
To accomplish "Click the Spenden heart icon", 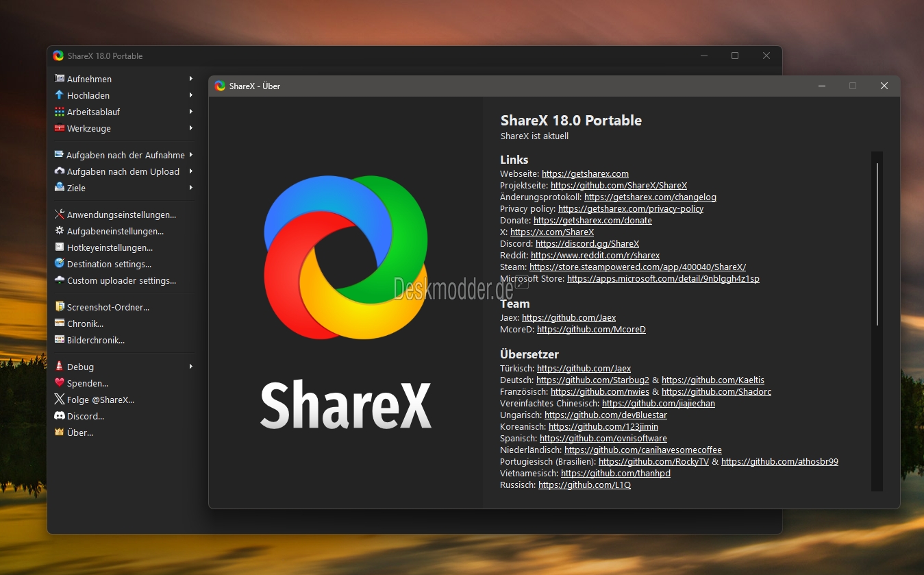I will 60,383.
